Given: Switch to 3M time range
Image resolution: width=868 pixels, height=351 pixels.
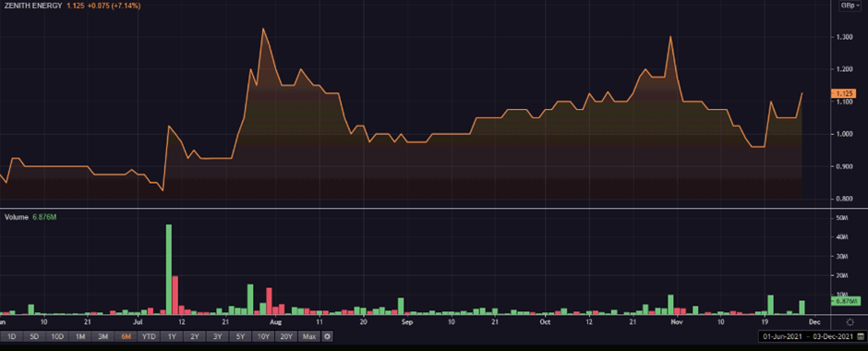Looking at the screenshot, I should point(102,336).
